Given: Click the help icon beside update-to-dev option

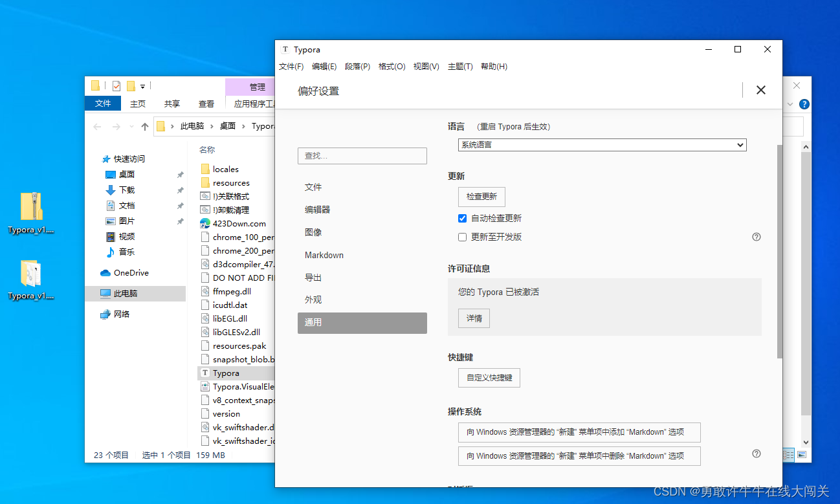Looking at the screenshot, I should (x=757, y=237).
